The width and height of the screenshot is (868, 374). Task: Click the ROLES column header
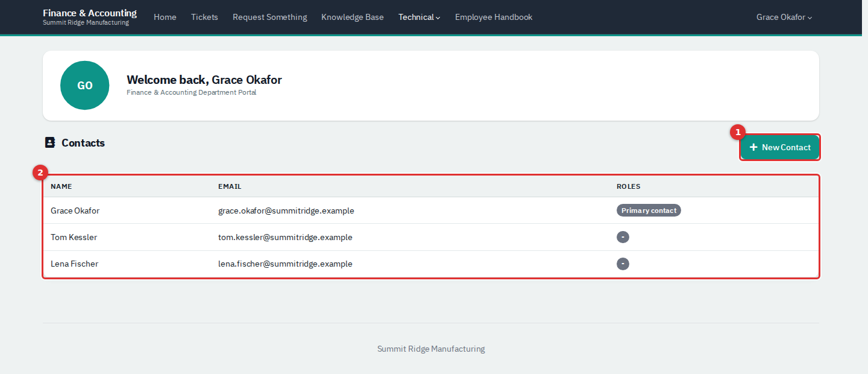tap(629, 186)
